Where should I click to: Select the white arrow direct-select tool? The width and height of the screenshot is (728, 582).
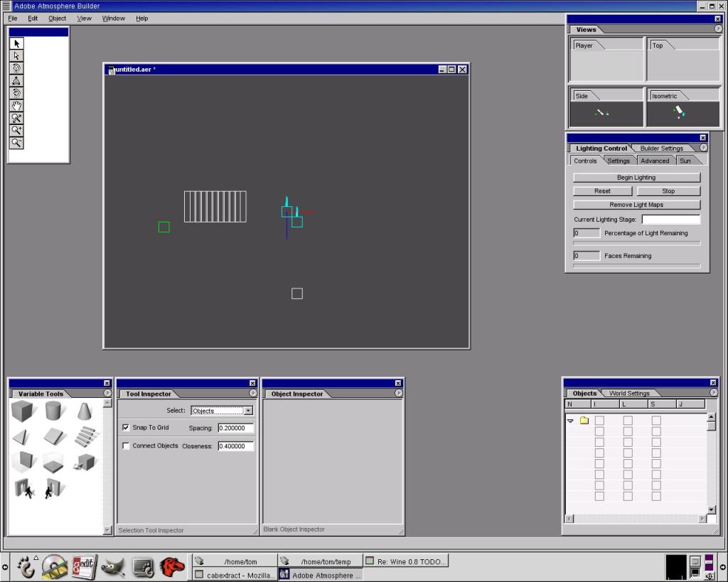tap(16, 56)
